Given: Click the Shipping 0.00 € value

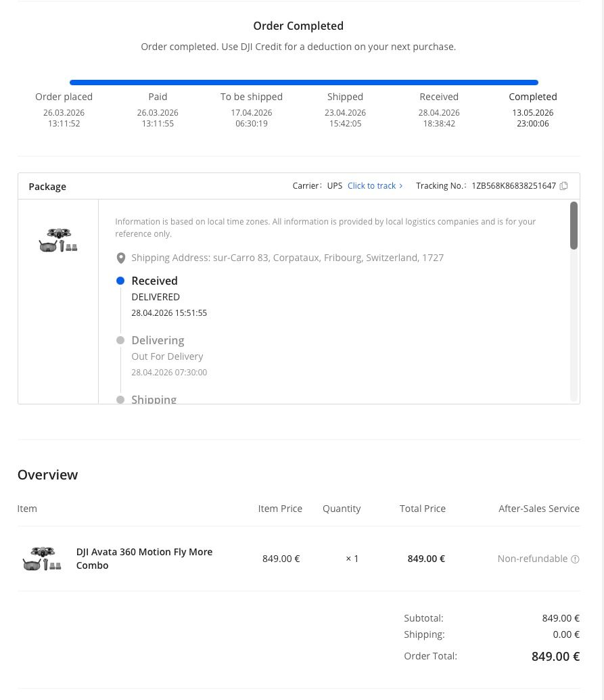Looking at the screenshot, I should point(566,634).
